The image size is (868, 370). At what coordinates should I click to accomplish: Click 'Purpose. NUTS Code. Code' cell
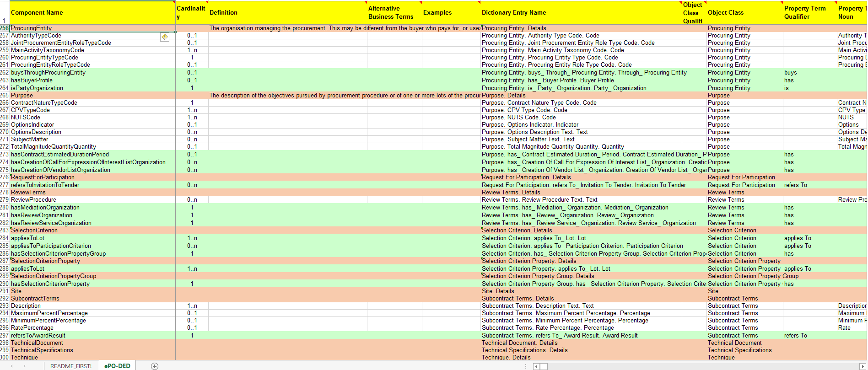click(581, 118)
